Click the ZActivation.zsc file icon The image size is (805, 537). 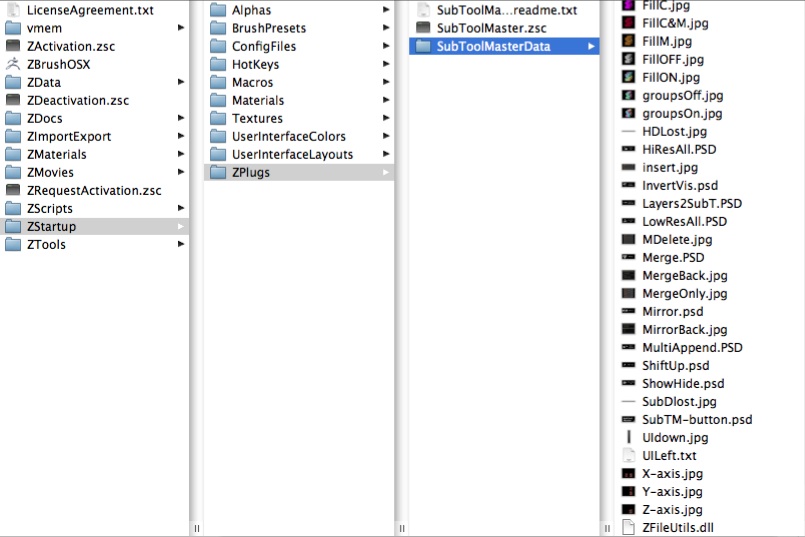(13, 46)
